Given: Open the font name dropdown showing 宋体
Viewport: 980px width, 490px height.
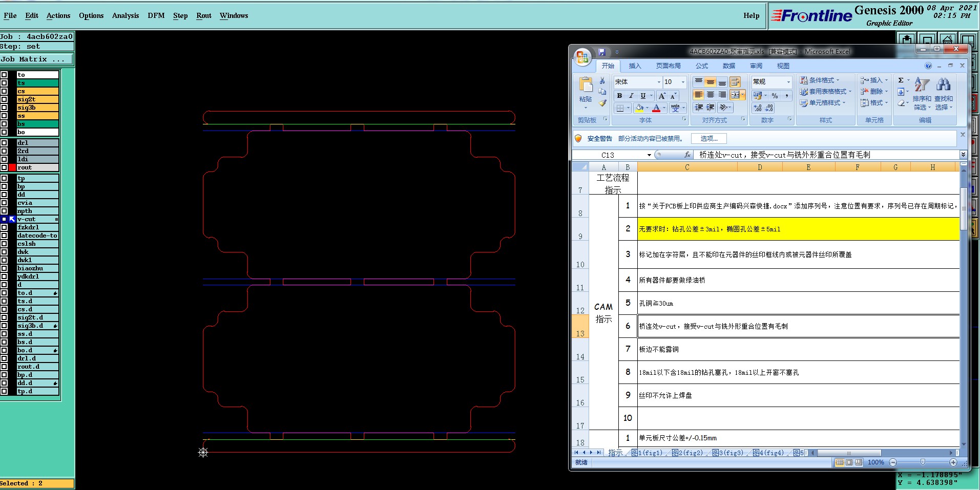Looking at the screenshot, I should pyautogui.click(x=659, y=82).
